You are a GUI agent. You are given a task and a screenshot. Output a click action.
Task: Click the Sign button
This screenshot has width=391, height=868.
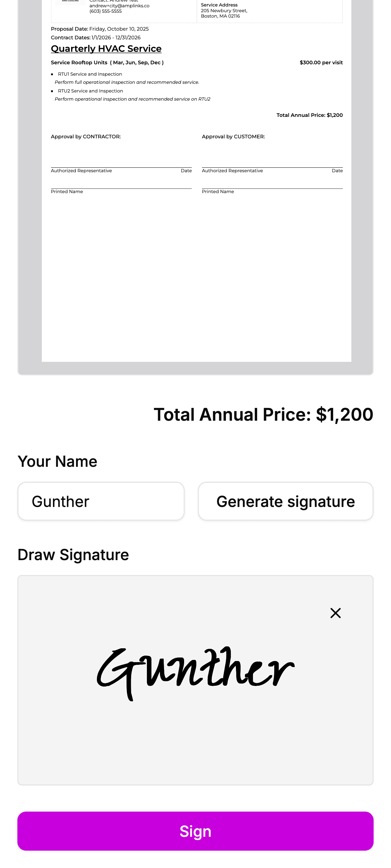(x=195, y=831)
